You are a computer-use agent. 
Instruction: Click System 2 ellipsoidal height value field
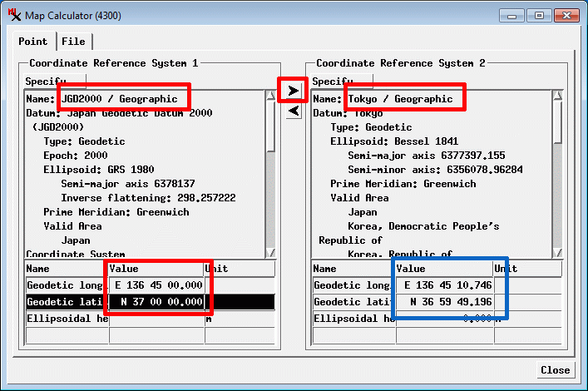coord(445,319)
